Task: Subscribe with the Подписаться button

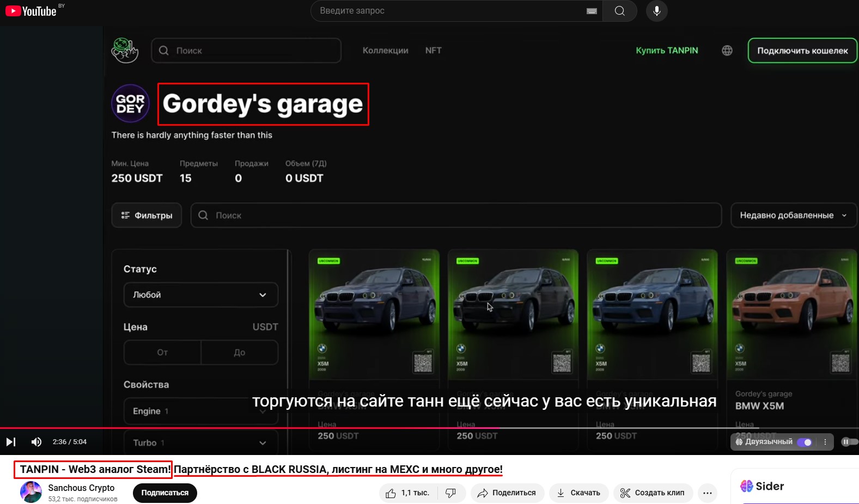Action: point(165,493)
